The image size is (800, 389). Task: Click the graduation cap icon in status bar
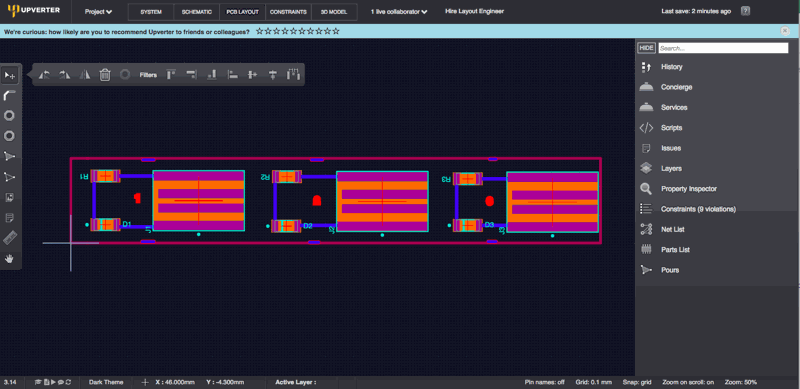coord(38,382)
